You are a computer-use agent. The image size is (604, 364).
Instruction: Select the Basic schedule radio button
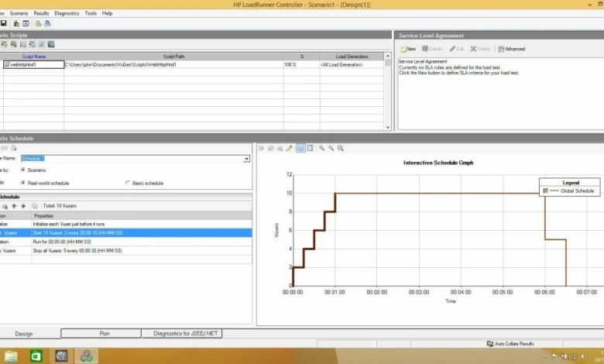(128, 183)
